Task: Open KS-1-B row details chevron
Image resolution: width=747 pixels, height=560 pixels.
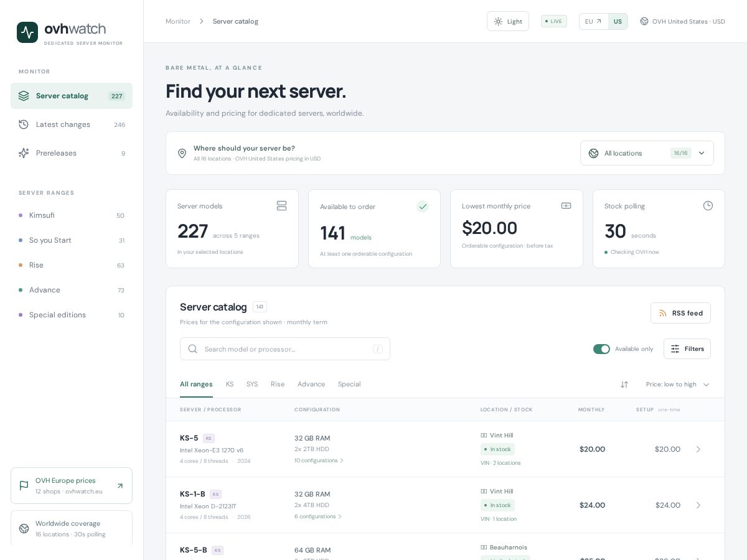Action: tap(698, 505)
